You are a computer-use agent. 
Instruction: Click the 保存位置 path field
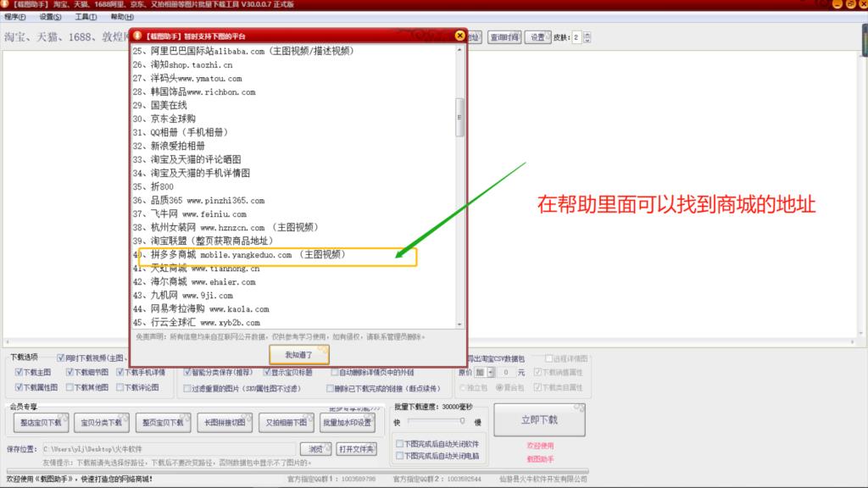click(169, 449)
